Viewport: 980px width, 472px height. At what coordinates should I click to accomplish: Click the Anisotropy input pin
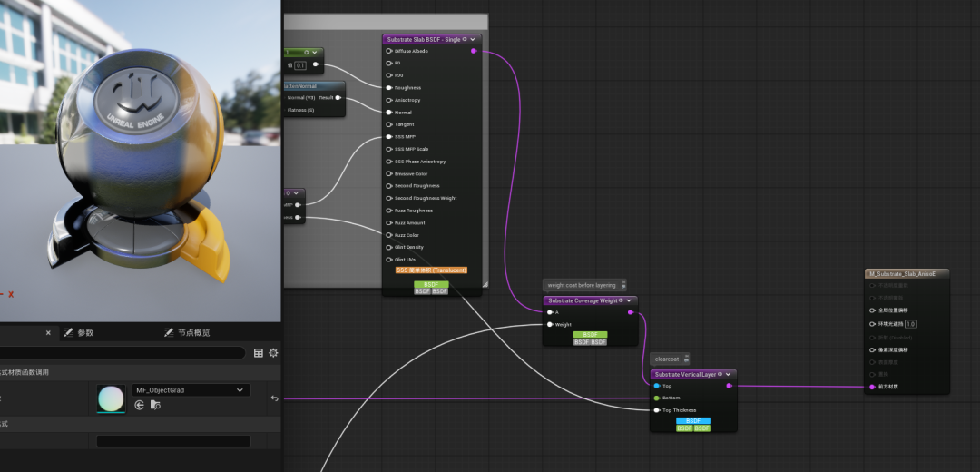[389, 100]
